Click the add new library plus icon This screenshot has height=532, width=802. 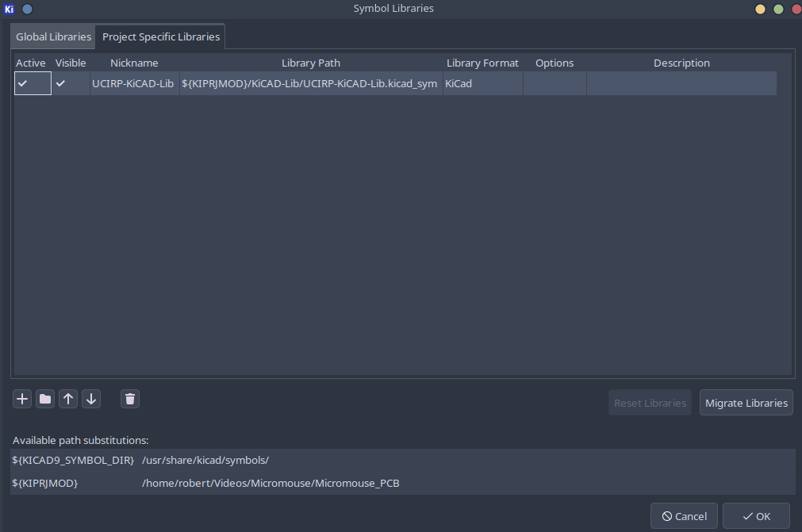click(x=21, y=399)
